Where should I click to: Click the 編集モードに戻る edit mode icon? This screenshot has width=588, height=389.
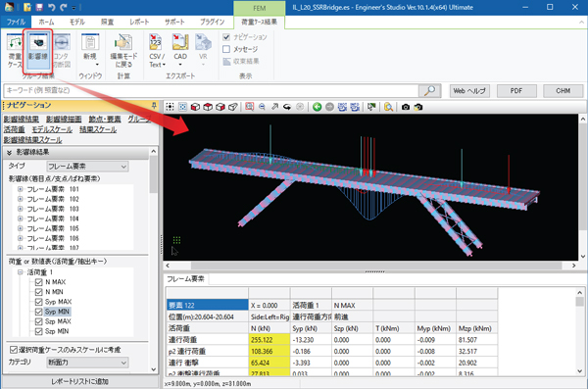[x=123, y=50]
